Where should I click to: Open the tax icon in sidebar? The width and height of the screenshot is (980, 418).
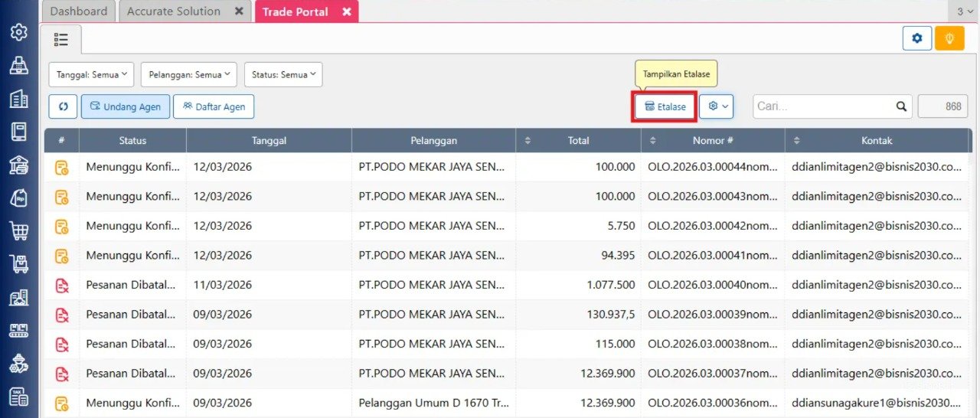(18, 397)
